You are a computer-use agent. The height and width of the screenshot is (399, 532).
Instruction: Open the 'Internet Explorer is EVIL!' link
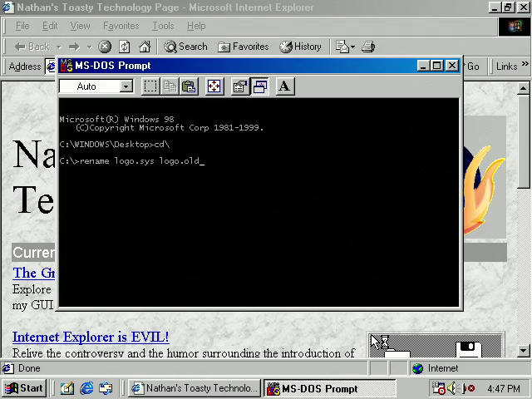tap(91, 337)
